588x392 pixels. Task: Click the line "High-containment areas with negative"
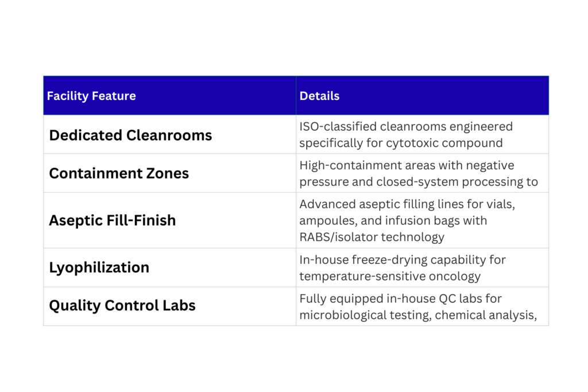click(407, 165)
